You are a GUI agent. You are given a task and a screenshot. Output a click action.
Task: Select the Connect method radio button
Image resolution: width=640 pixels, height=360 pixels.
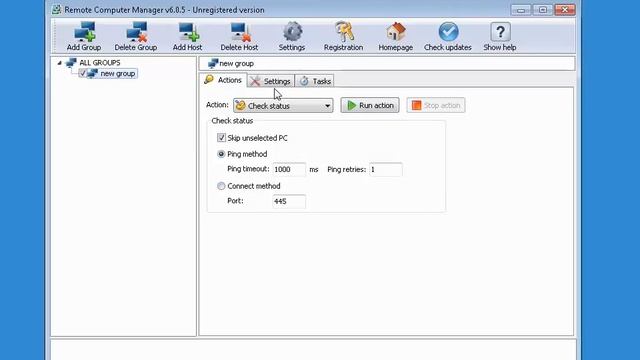pos(221,186)
